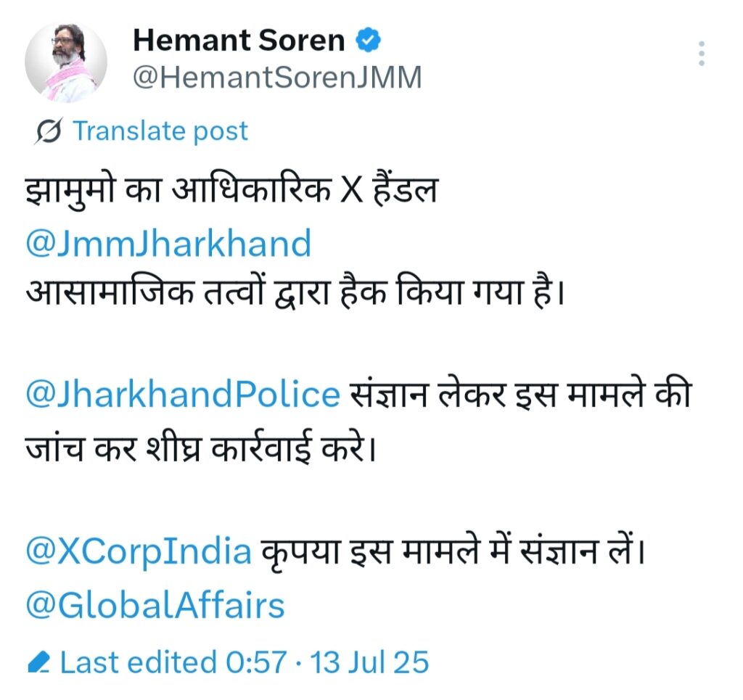Screen dimensions: 743x700
Task: View edit history via Last edited 0:57
Action: [173, 662]
